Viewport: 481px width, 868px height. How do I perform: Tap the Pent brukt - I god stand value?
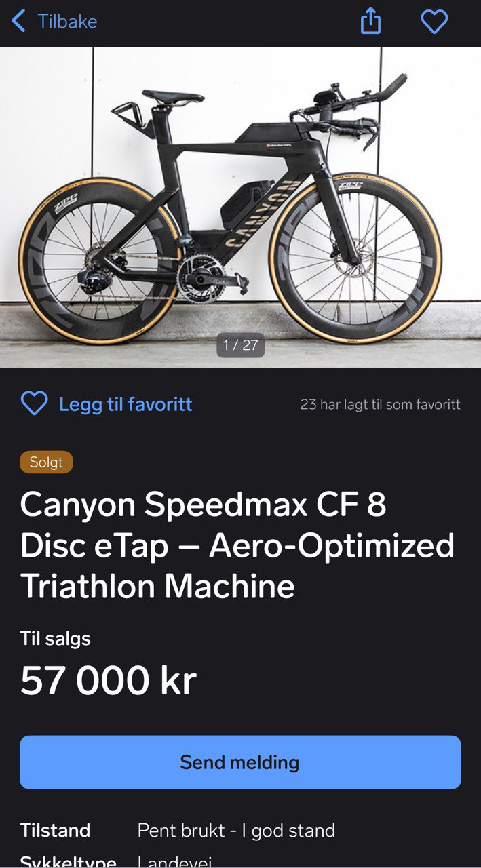(236, 831)
